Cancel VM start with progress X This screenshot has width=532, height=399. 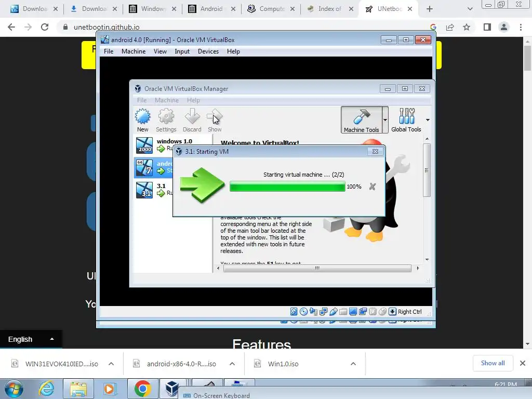click(x=372, y=187)
